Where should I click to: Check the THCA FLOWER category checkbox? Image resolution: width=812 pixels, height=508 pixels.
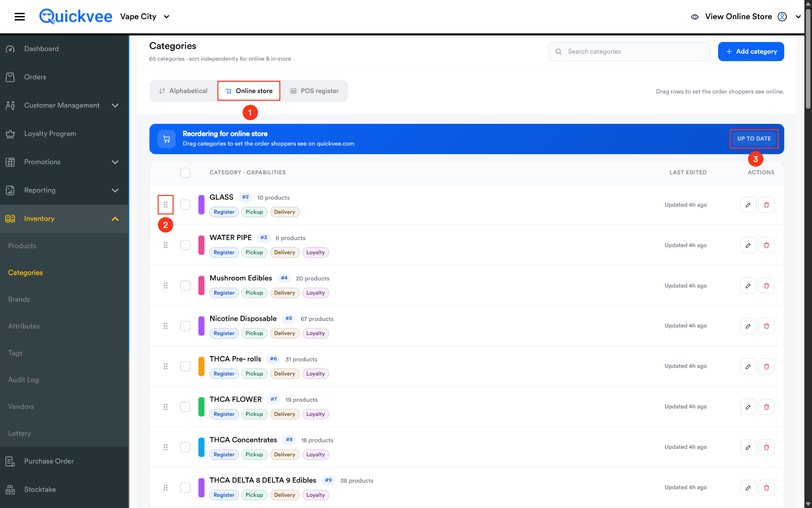click(x=185, y=407)
